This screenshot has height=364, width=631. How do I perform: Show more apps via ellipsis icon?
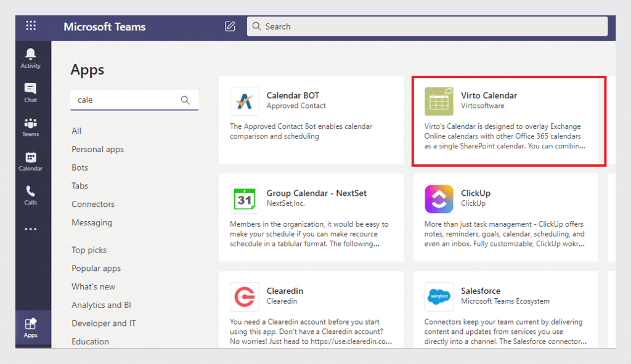tap(31, 229)
